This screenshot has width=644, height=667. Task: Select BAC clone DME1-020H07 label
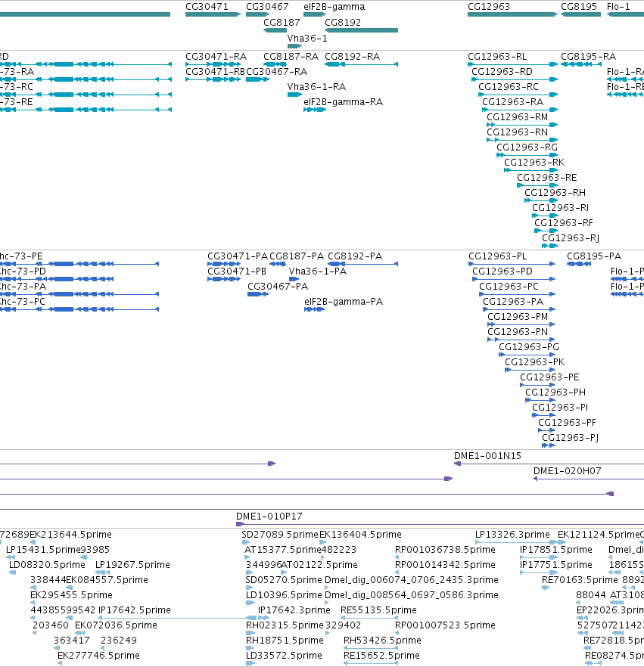[x=567, y=471]
